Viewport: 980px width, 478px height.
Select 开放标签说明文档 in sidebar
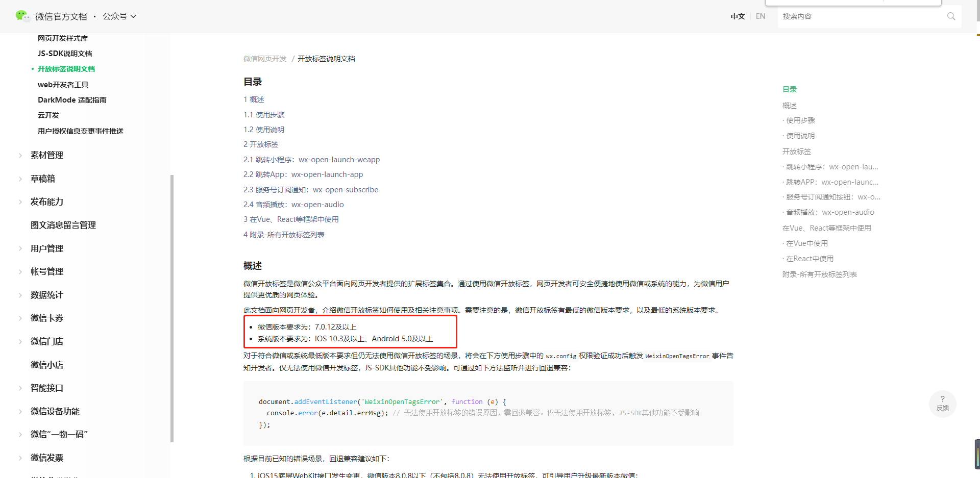tap(66, 69)
